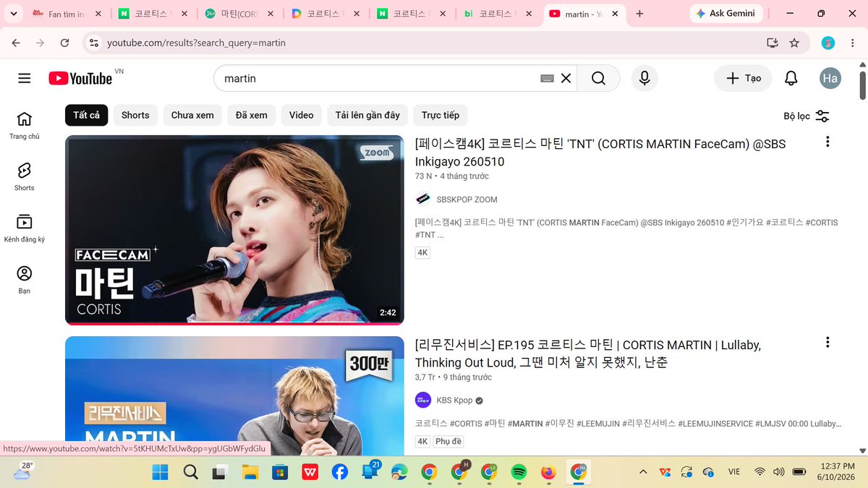This screenshot has height=488, width=868.
Task: Open the YouTube hamburger guide menu
Action: 25,78
